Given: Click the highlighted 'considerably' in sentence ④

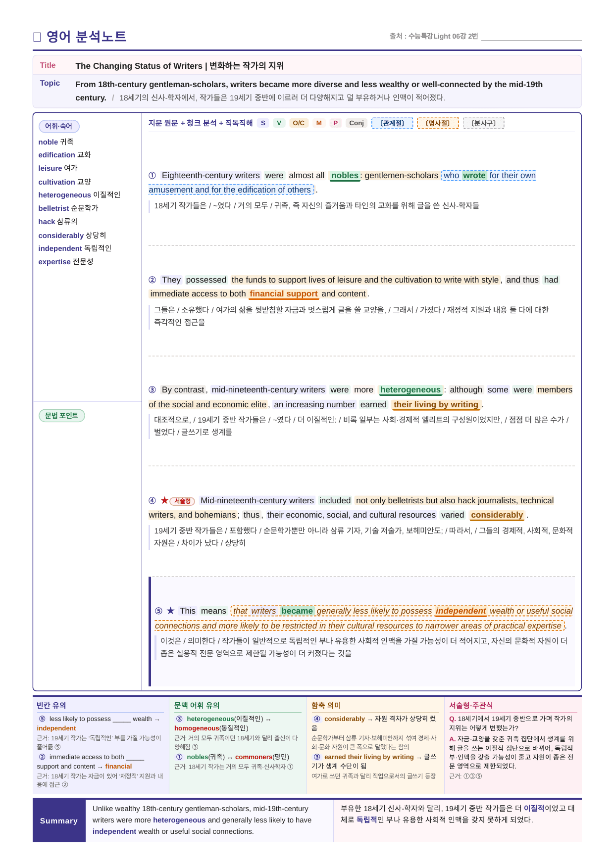Looking at the screenshot, I should pyautogui.click(x=497, y=515).
